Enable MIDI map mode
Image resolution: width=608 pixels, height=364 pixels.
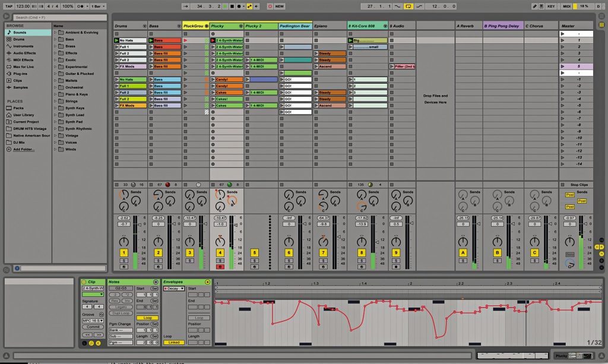tap(566, 6)
